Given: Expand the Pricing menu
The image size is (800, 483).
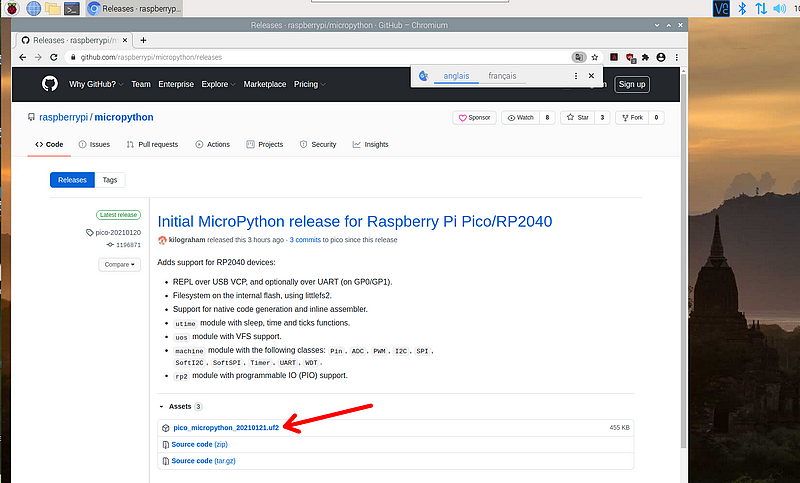Looking at the screenshot, I should click(x=309, y=84).
